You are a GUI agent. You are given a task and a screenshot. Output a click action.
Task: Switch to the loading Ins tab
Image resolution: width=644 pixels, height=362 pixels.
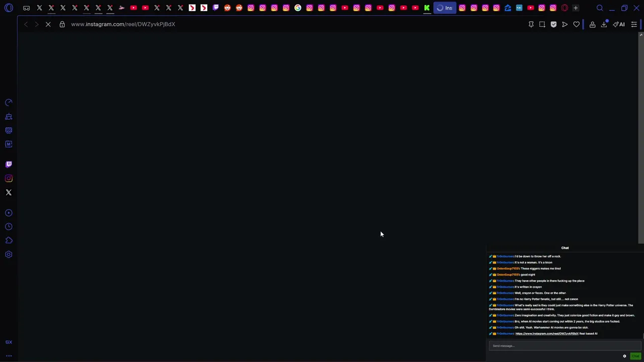[445, 8]
